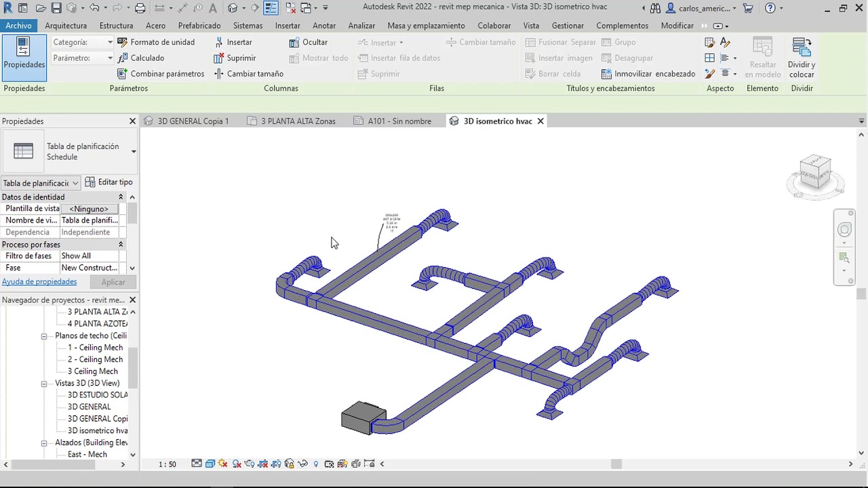Open the Autodesk App Store cart icon
This screenshot has height=488, width=868.
coord(748,8)
